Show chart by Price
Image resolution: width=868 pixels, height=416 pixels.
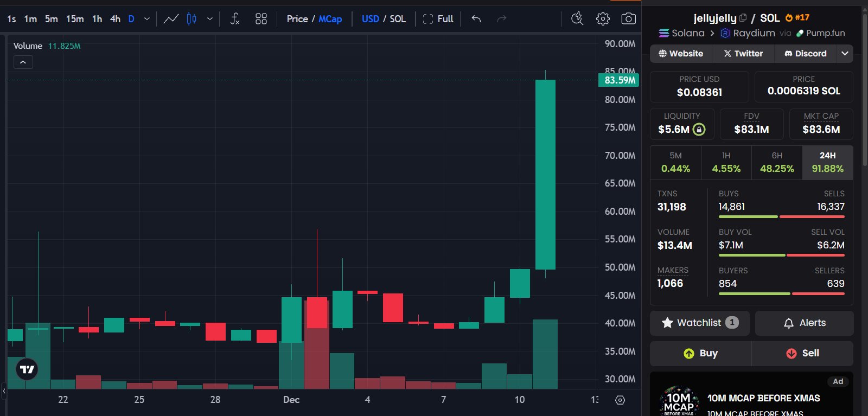[297, 19]
